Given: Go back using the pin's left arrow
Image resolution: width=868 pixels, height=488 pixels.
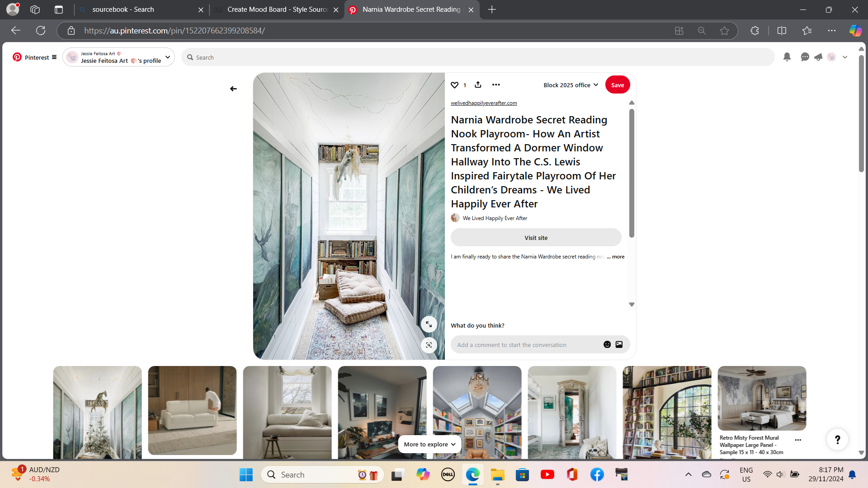Looking at the screenshot, I should click(233, 89).
